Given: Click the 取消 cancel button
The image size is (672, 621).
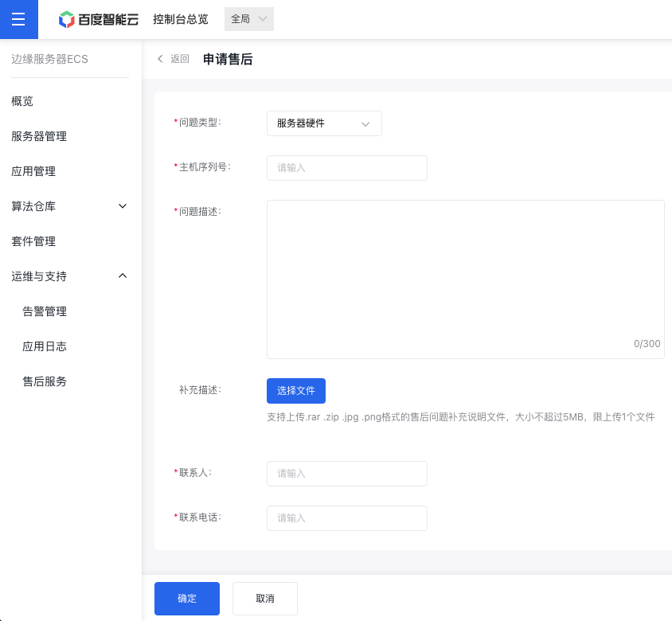Looking at the screenshot, I should (265, 599).
